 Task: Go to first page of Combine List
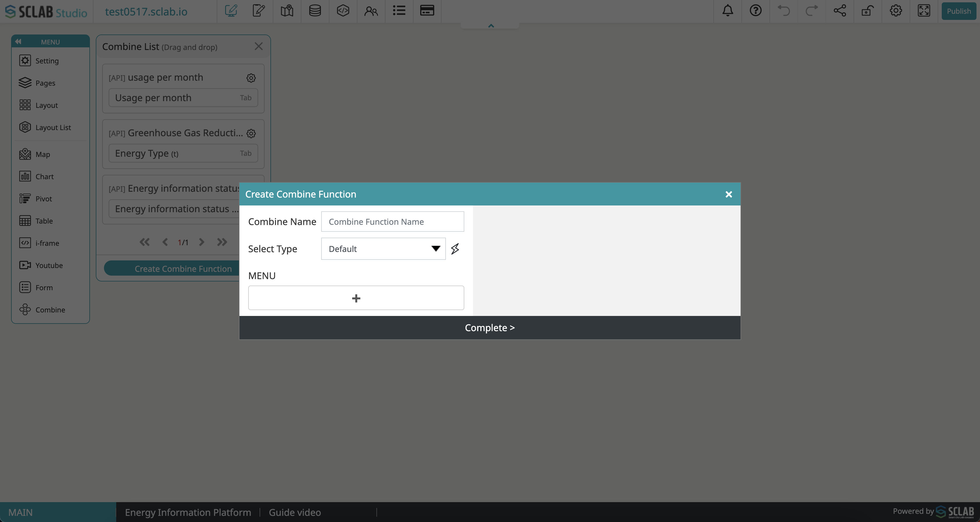click(145, 242)
